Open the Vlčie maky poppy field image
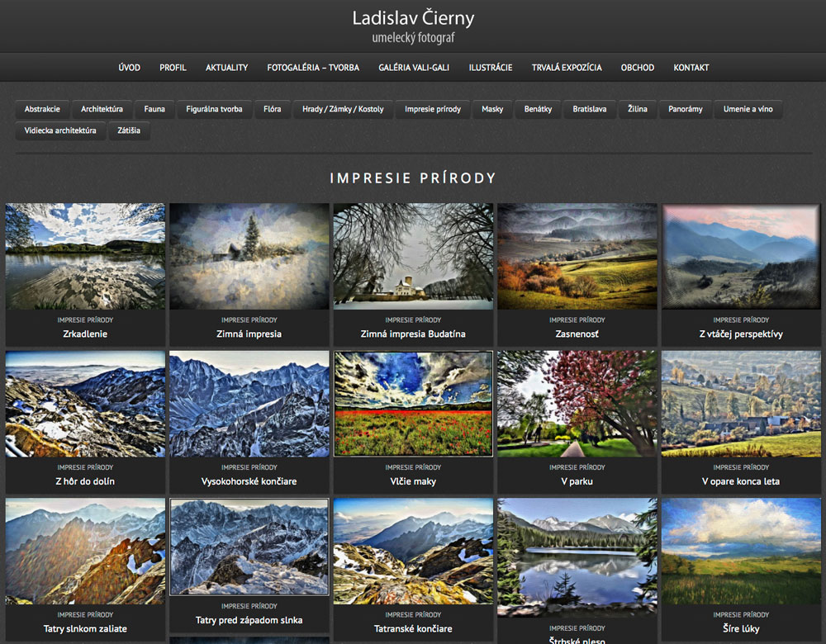Viewport: 826px width, 644px height. click(414, 404)
